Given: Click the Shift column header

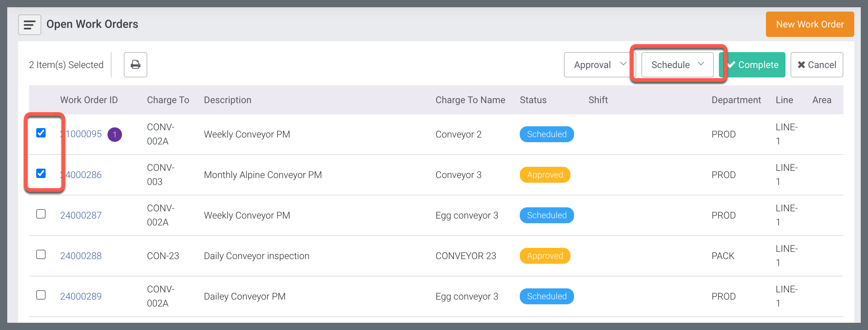Looking at the screenshot, I should click(x=598, y=100).
